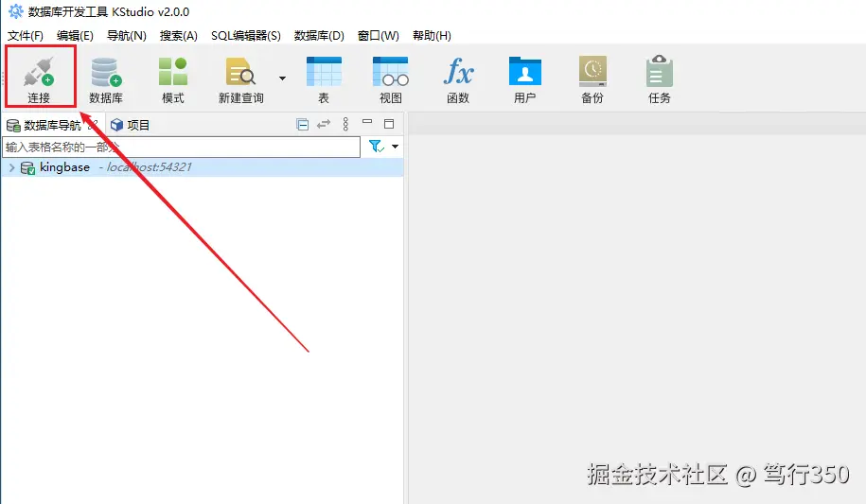Open the 搜索(A) menu

(178, 36)
